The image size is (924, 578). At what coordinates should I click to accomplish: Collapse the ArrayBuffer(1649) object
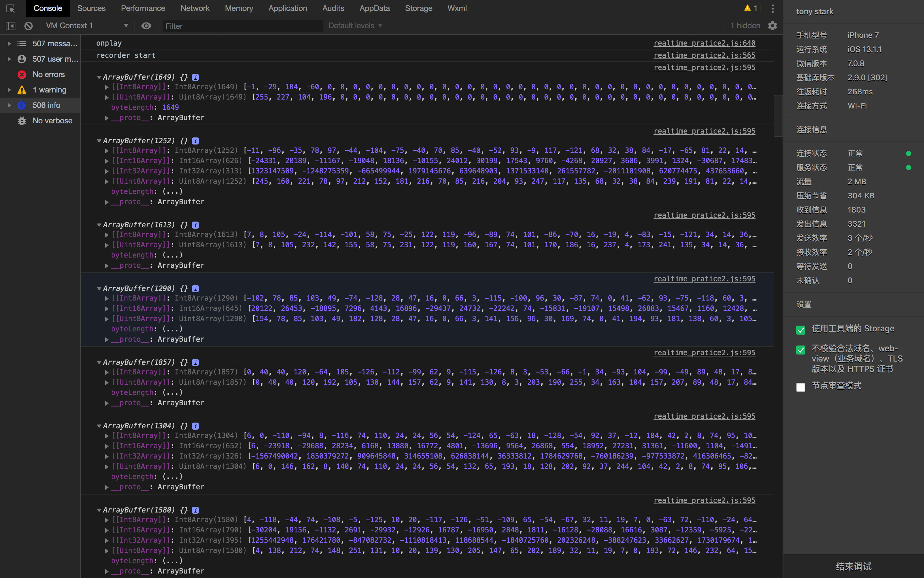[x=99, y=77]
